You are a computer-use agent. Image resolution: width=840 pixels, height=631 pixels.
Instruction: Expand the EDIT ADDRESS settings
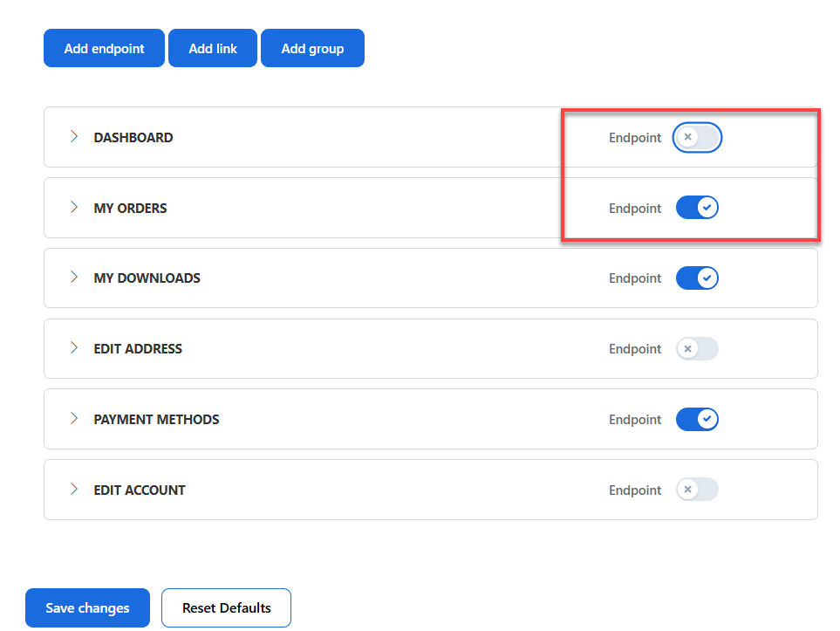(x=74, y=348)
